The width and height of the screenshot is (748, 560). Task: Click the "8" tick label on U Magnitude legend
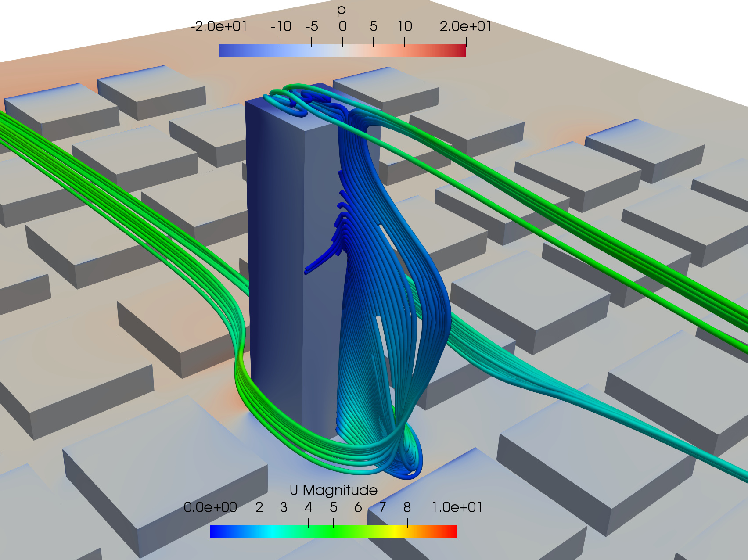[407, 507]
